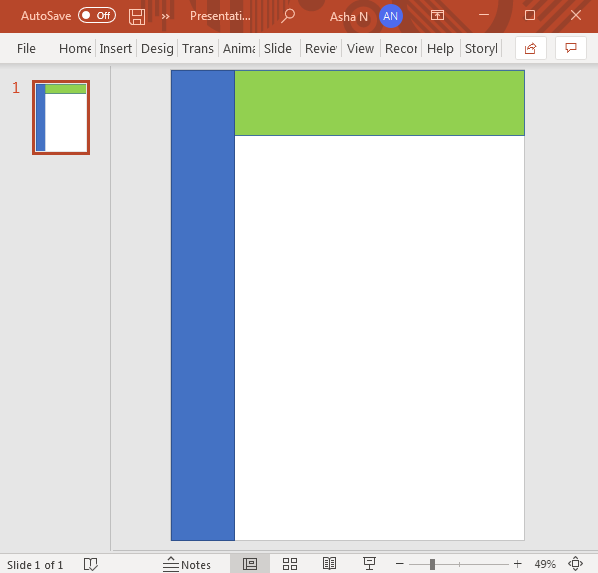This screenshot has width=598, height=573.
Task: Click the Presentation title text
Action: pyautogui.click(x=220, y=16)
